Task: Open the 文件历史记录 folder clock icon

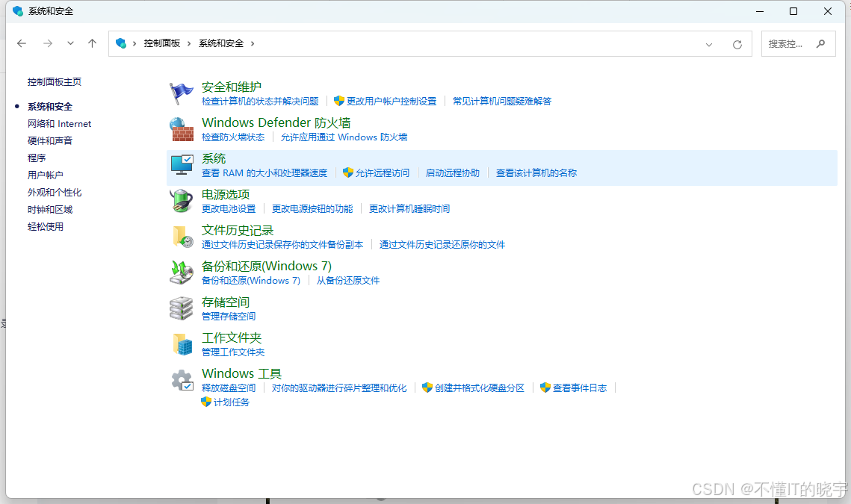Action: click(x=182, y=237)
